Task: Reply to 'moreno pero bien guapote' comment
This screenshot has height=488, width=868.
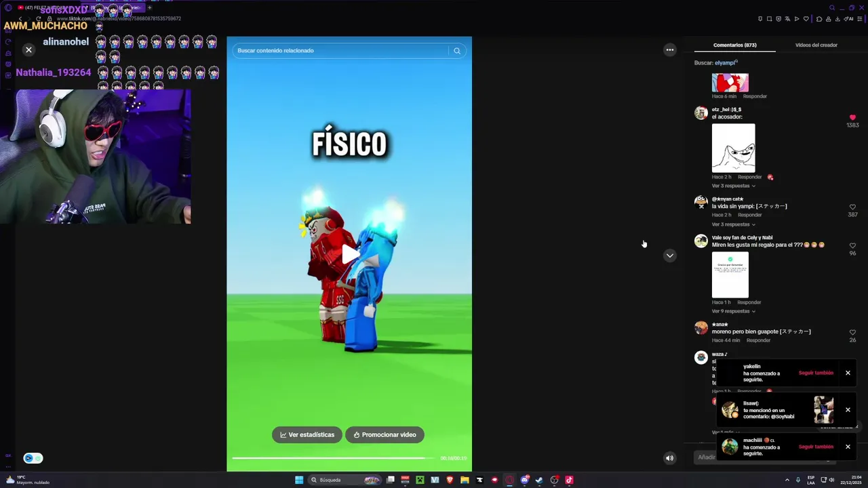Action: [x=758, y=340]
